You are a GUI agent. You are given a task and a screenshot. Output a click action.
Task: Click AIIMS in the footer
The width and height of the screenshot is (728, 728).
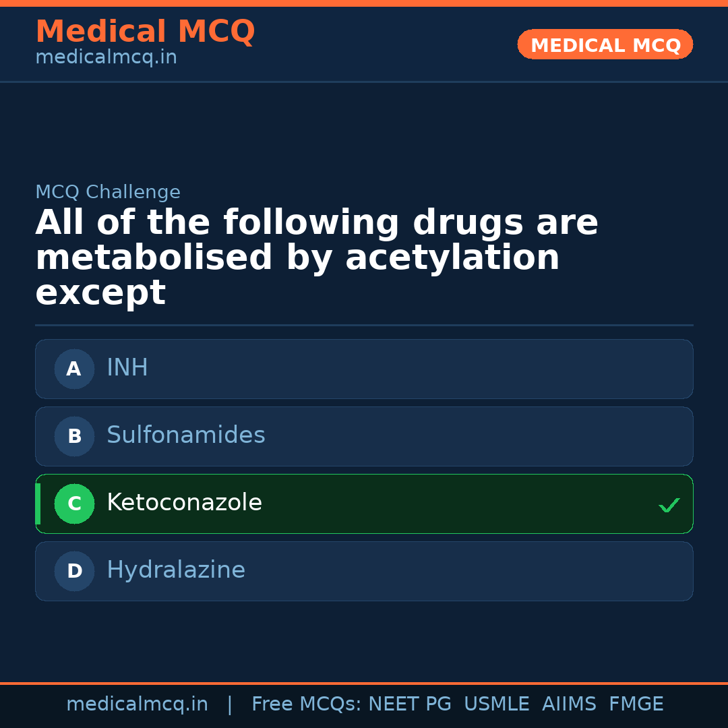[569, 704]
